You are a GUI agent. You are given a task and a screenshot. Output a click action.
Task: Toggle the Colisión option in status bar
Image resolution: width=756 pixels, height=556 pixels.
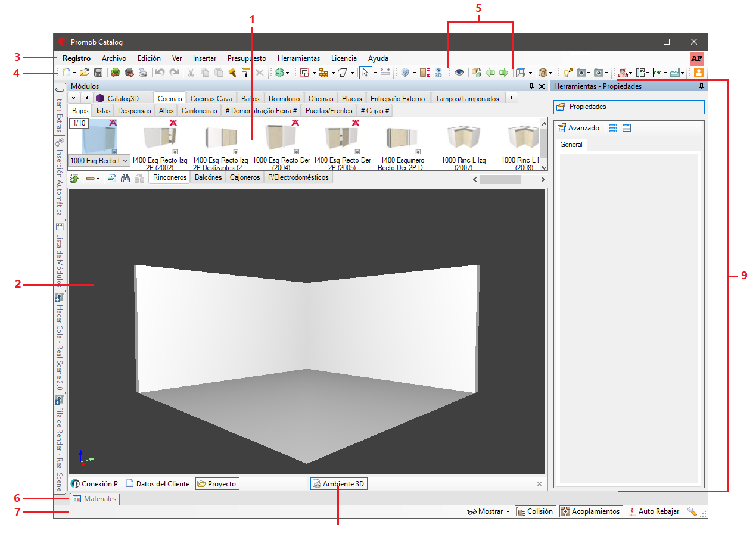535,511
